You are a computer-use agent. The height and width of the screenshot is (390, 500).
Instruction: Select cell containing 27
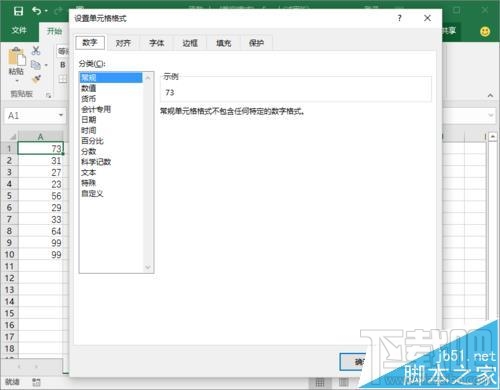(40, 172)
